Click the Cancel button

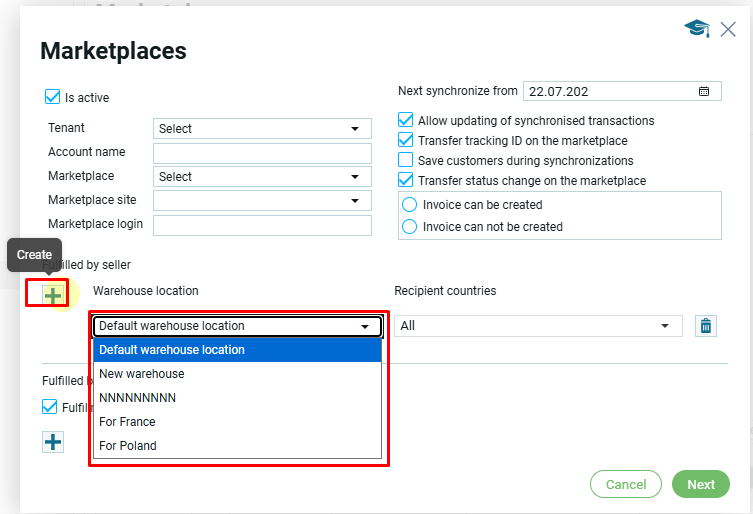pyautogui.click(x=626, y=484)
